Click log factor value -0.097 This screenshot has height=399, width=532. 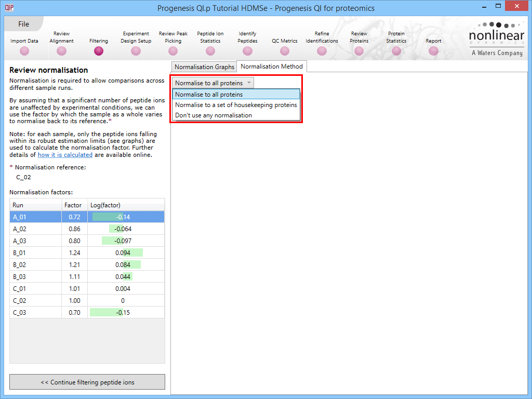[x=123, y=241]
